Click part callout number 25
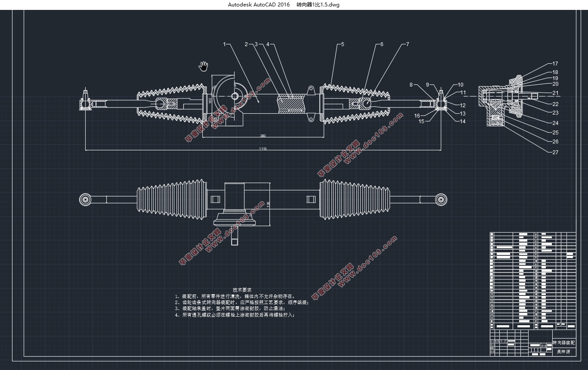 coord(555,133)
